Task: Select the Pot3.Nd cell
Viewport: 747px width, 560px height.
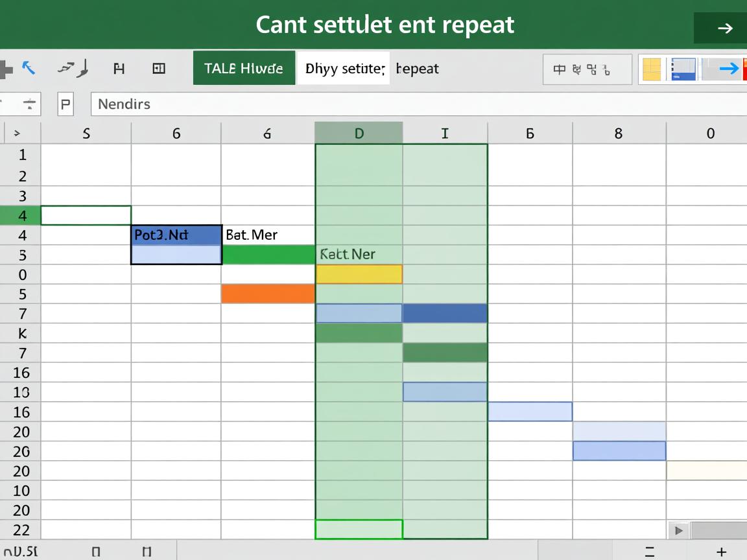Action: point(176,235)
